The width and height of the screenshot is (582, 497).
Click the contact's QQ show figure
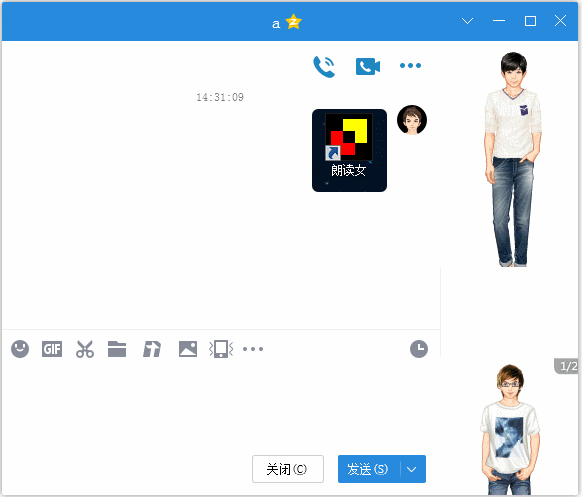tap(513, 160)
